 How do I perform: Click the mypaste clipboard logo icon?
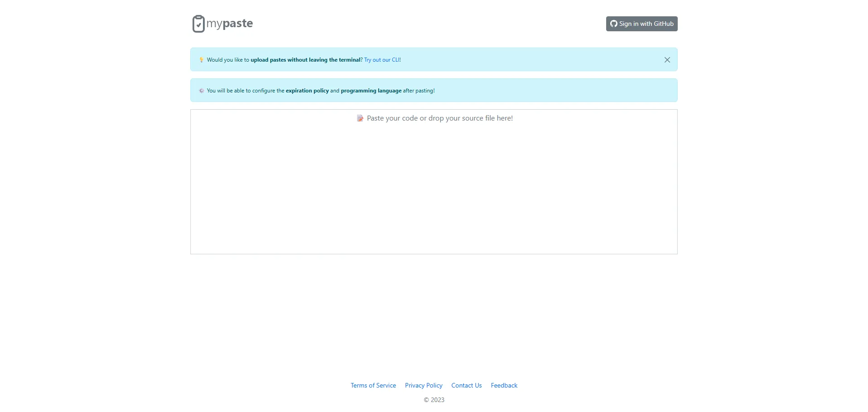point(198,24)
